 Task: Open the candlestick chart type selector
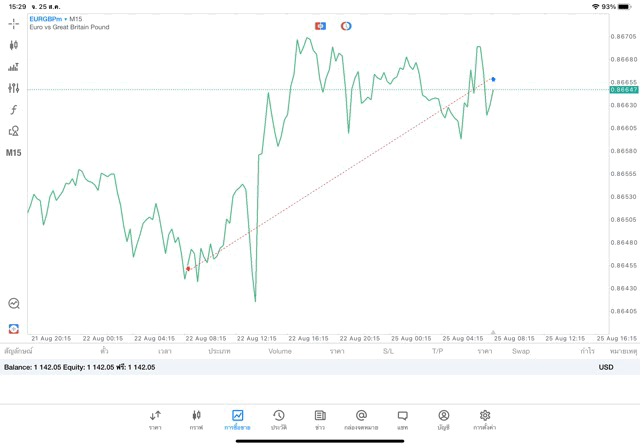13,45
